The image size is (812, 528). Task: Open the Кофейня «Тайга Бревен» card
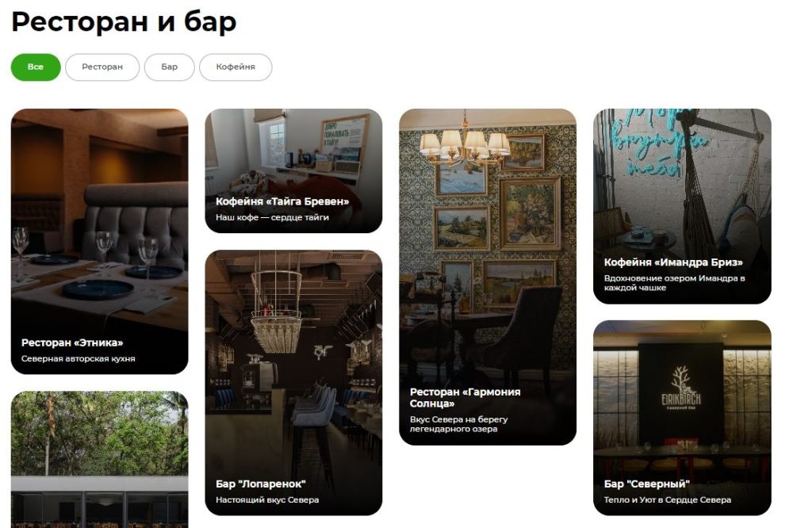coord(293,170)
